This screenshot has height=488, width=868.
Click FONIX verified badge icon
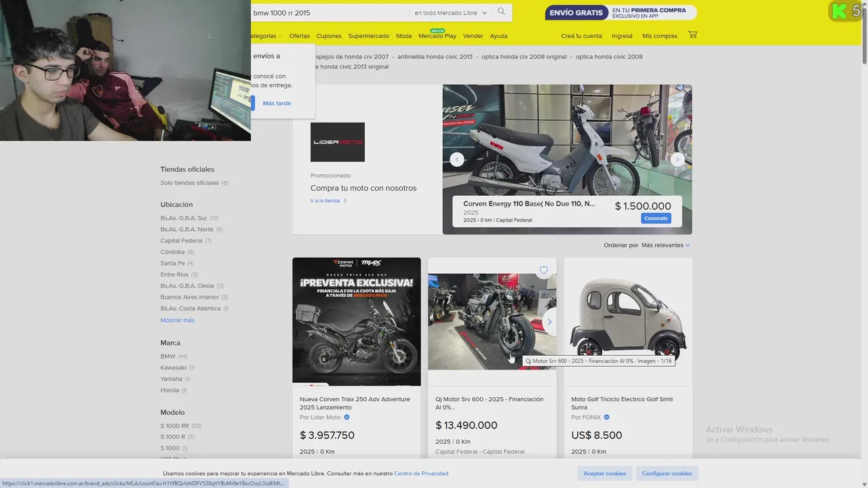[607, 418]
